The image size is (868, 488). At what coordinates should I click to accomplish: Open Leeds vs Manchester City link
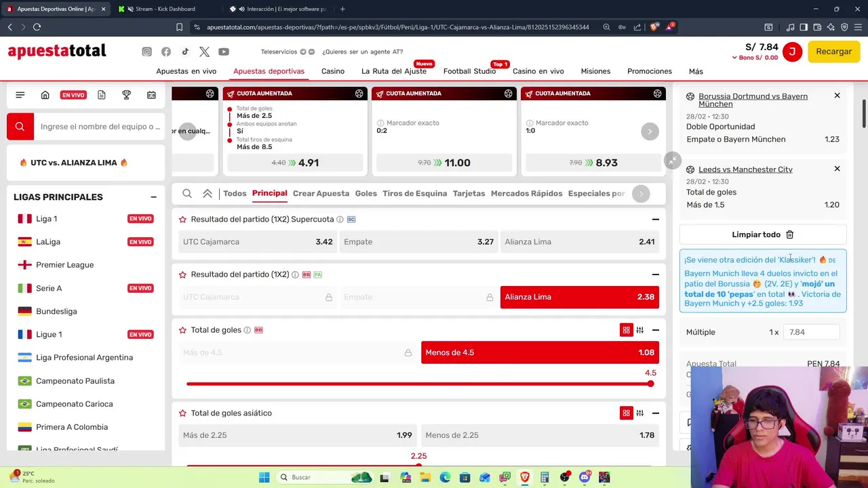pos(745,169)
